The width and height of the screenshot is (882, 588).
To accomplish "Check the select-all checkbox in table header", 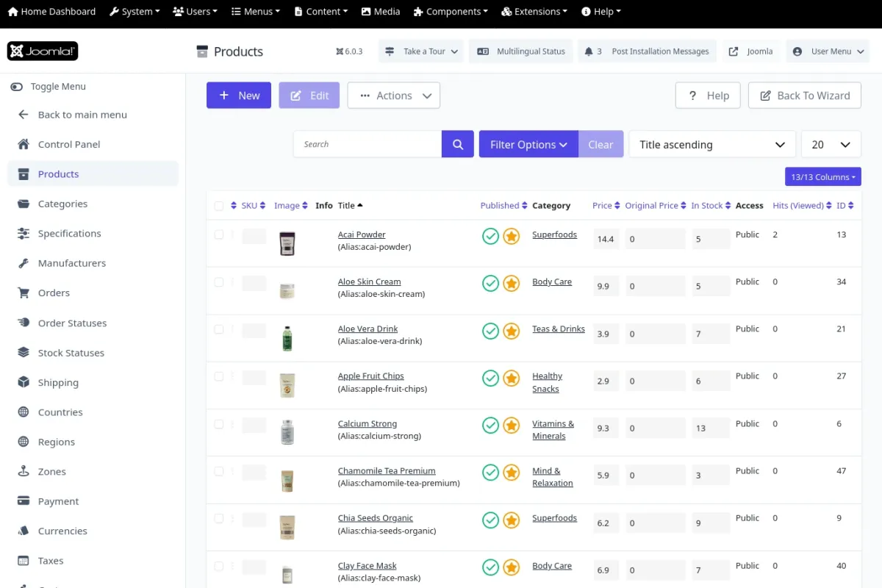I will (x=219, y=206).
